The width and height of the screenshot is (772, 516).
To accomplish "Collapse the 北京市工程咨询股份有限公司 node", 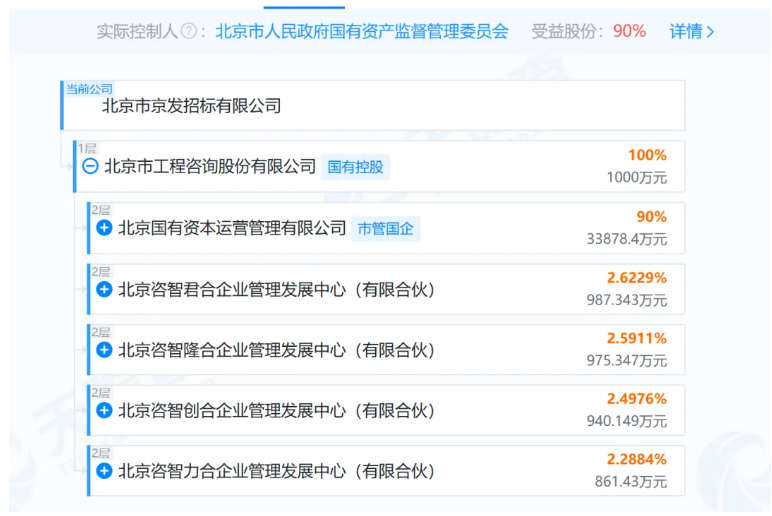I will point(90,166).
